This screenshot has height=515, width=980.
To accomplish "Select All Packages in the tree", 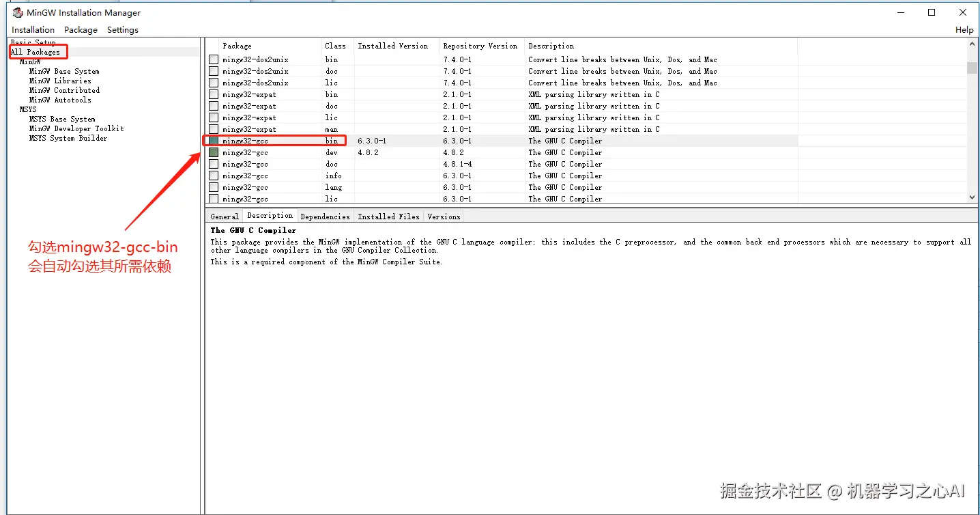I will coord(35,52).
